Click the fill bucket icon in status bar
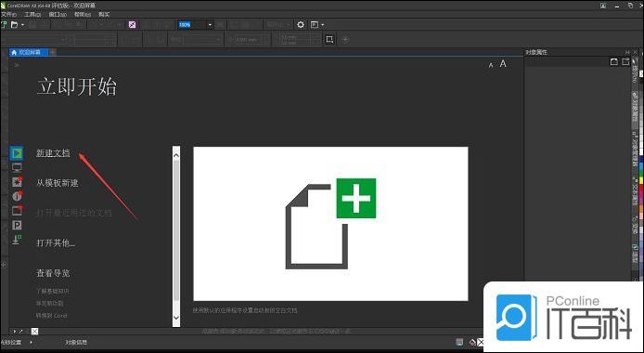The width and height of the screenshot is (644, 353). click(x=472, y=342)
